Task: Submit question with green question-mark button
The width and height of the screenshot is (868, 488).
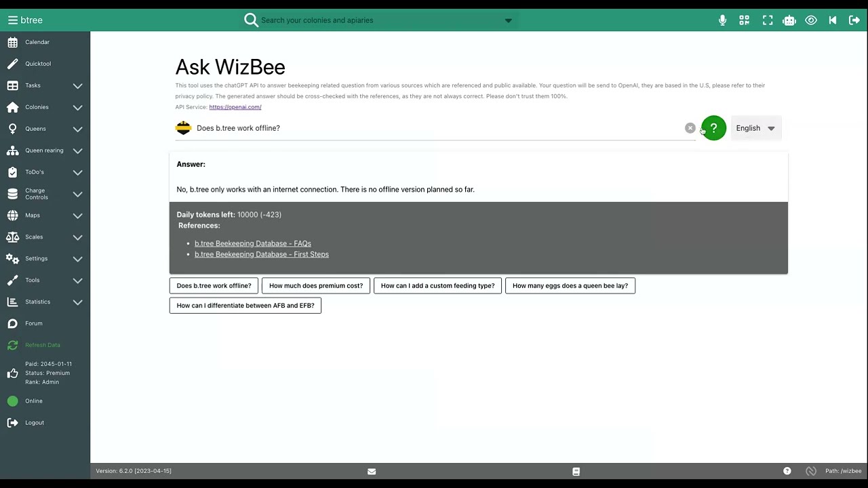Action: coord(713,128)
